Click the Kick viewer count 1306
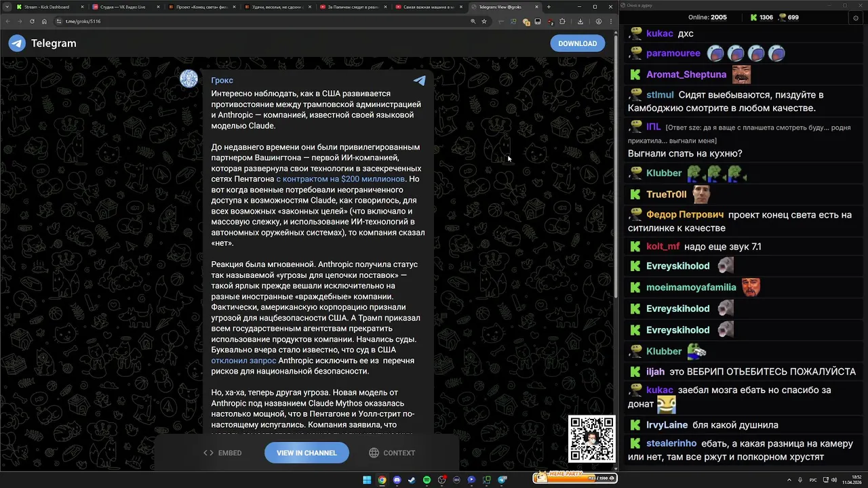 coord(761,17)
